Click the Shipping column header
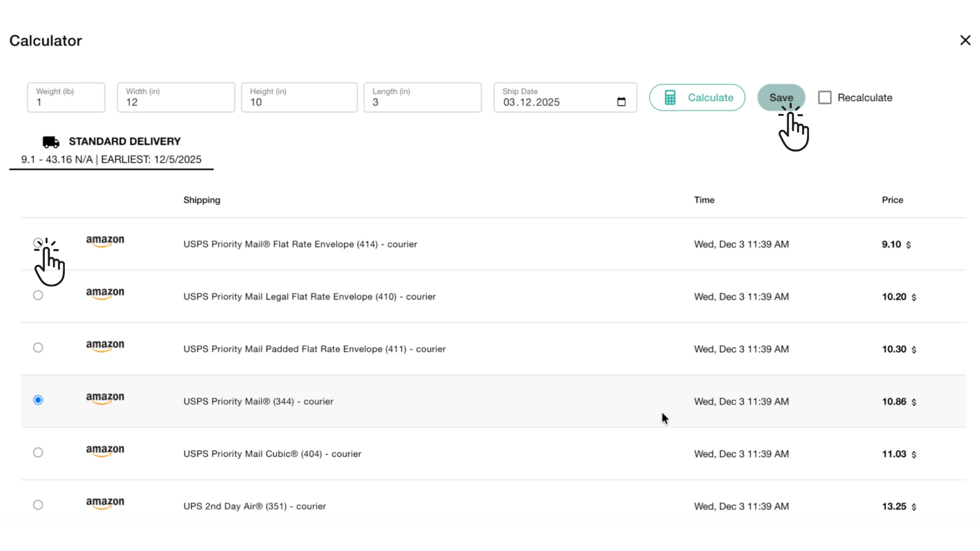Image resolution: width=980 pixels, height=551 pixels. pos(202,200)
